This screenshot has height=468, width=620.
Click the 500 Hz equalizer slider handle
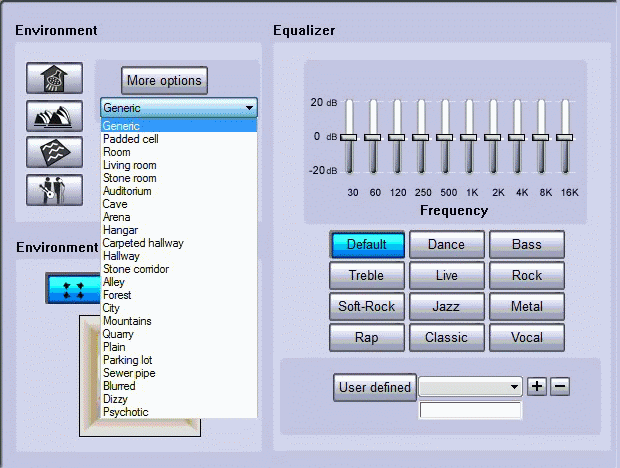pyautogui.click(x=444, y=137)
